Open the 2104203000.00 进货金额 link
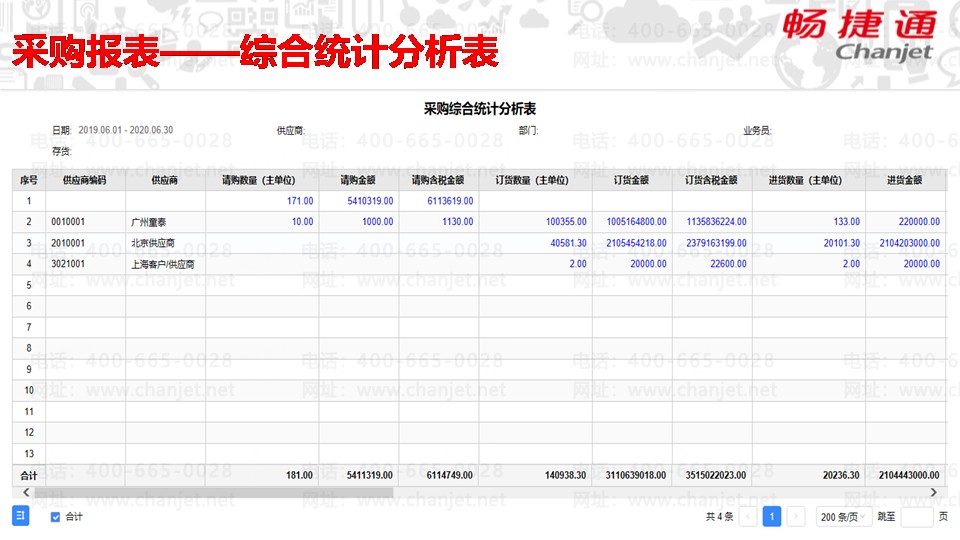960x540 pixels. [909, 243]
